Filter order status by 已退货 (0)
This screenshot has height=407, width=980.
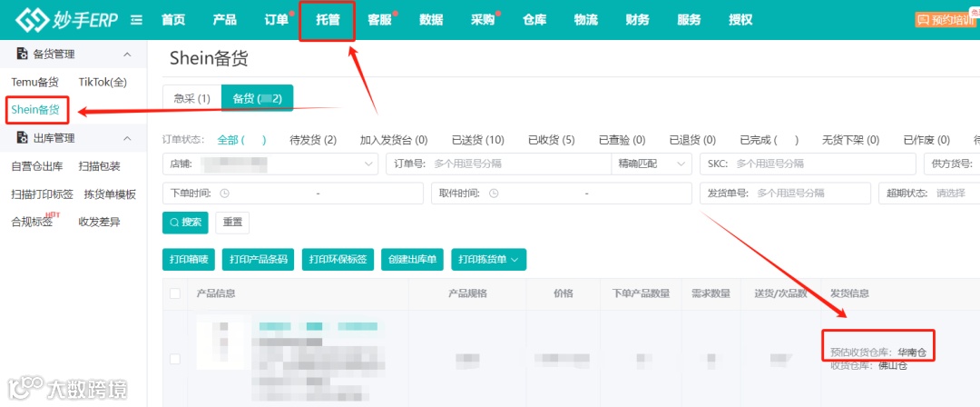(692, 140)
